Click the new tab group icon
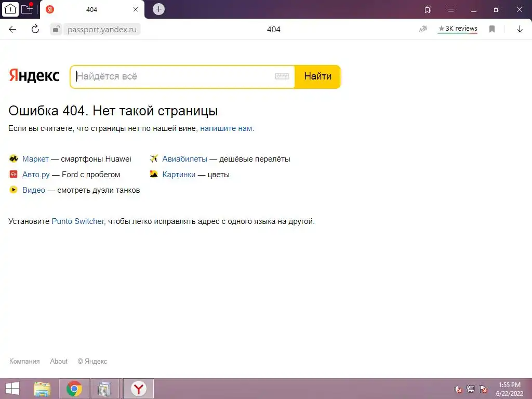 (x=27, y=9)
